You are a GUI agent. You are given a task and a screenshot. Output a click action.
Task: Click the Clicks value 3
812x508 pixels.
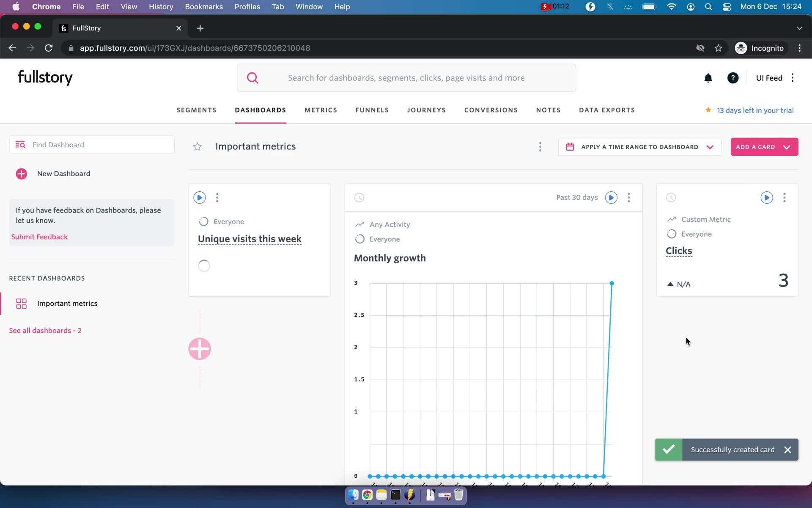(x=783, y=280)
